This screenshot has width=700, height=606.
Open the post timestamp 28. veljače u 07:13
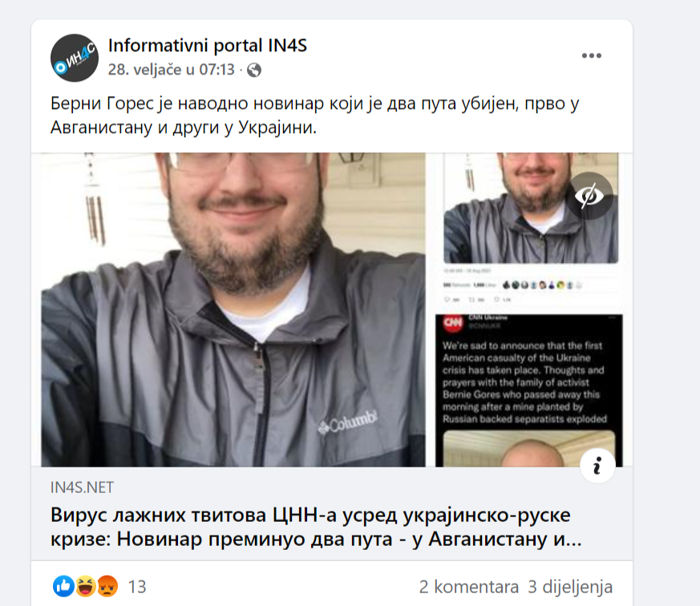coord(171,70)
